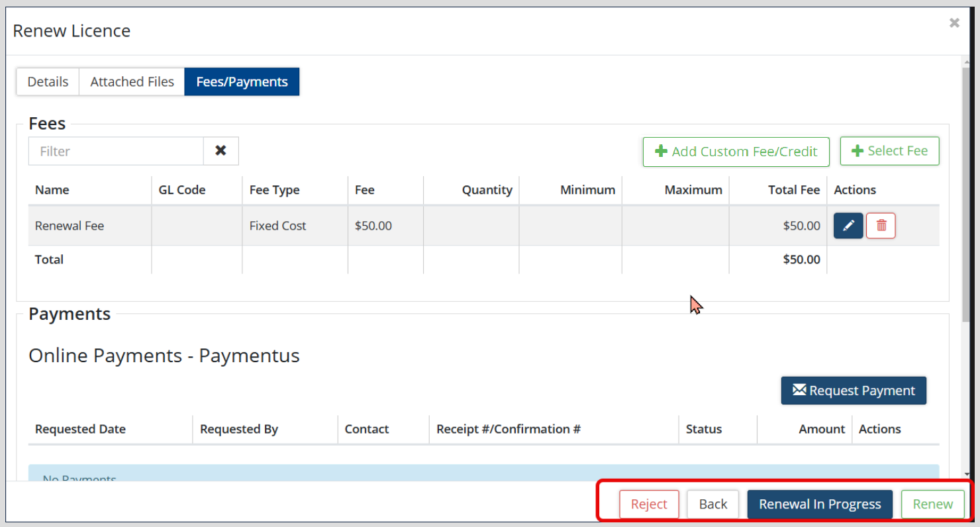Mark as Renewal In Progress
Screen dimensions: 980x527
click(820, 504)
